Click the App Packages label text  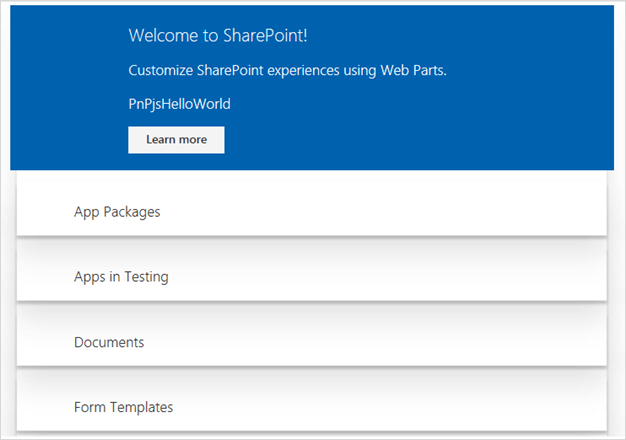117,212
